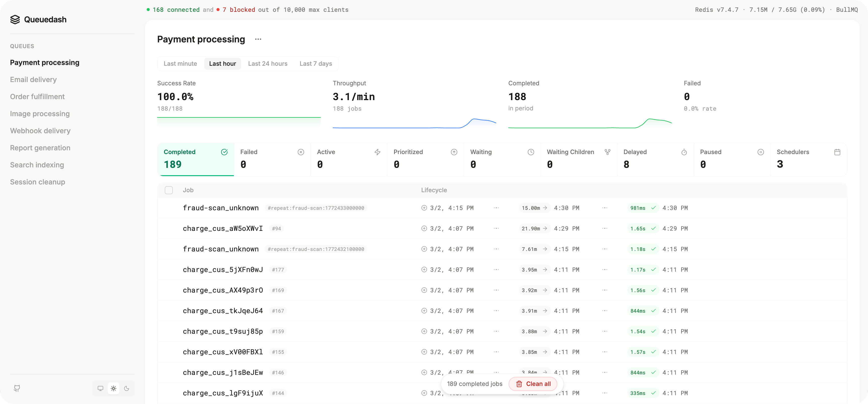Switch to system theme with the monitor icon
Viewport: 868px width, 404px height.
point(100,388)
